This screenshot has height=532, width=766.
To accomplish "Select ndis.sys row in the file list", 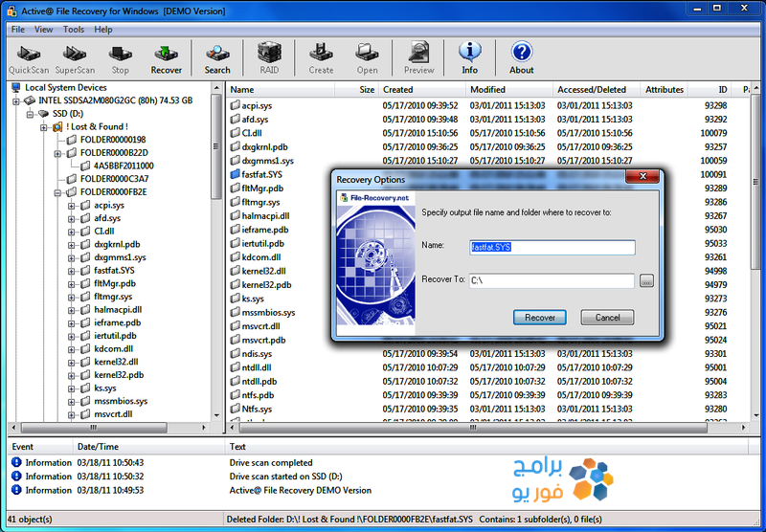I will point(488,353).
